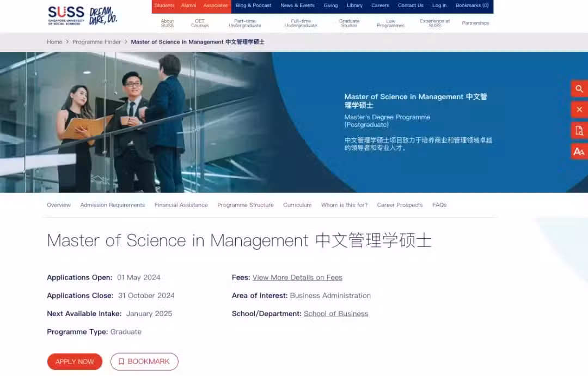Open the Associates top link
This screenshot has height=376, width=588.
coord(215,5)
